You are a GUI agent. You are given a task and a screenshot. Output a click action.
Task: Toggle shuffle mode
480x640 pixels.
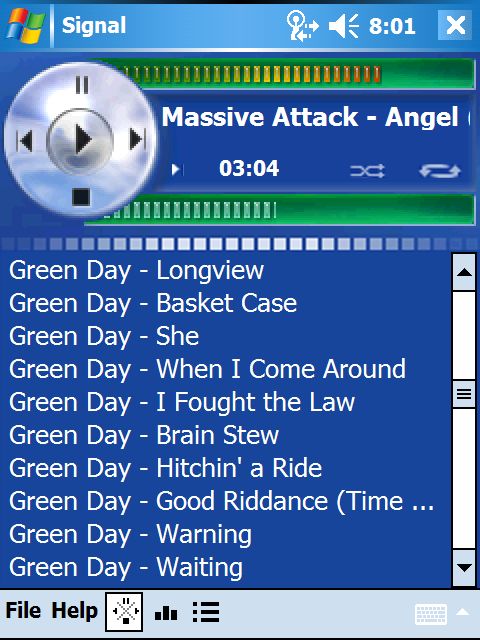click(x=367, y=171)
